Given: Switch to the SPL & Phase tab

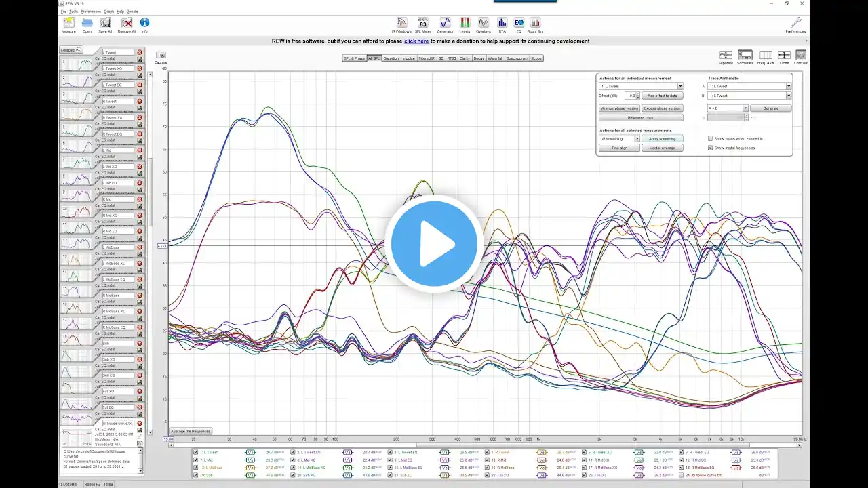Looking at the screenshot, I should tap(354, 58).
